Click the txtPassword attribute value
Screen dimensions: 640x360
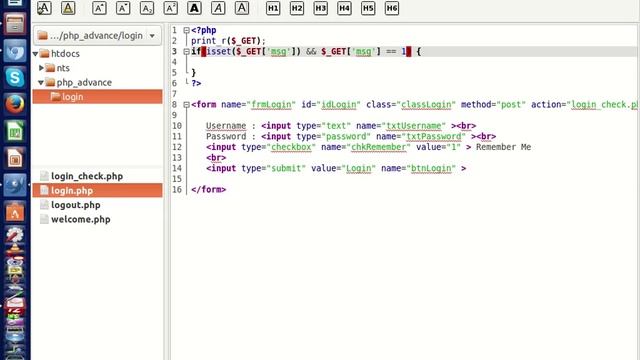click(x=434, y=136)
